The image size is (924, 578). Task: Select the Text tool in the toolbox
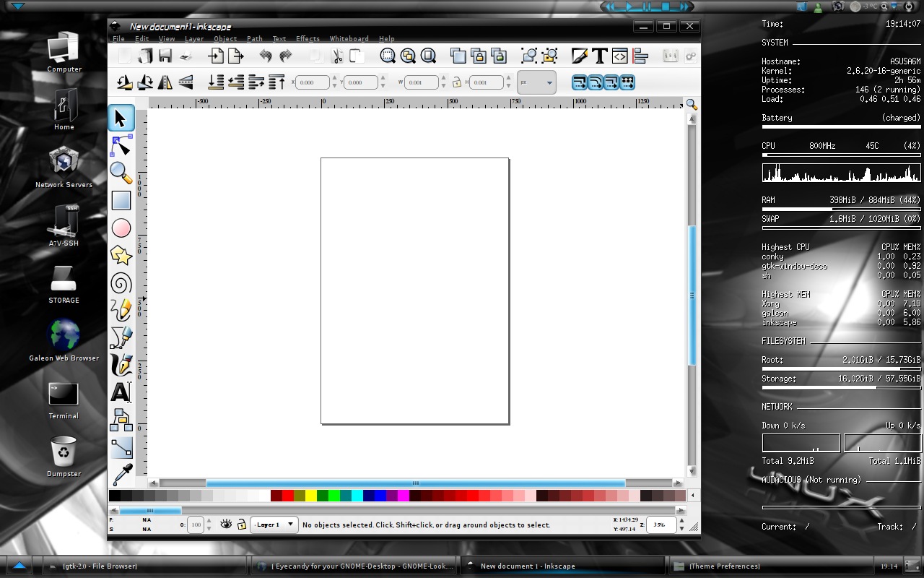(x=121, y=392)
